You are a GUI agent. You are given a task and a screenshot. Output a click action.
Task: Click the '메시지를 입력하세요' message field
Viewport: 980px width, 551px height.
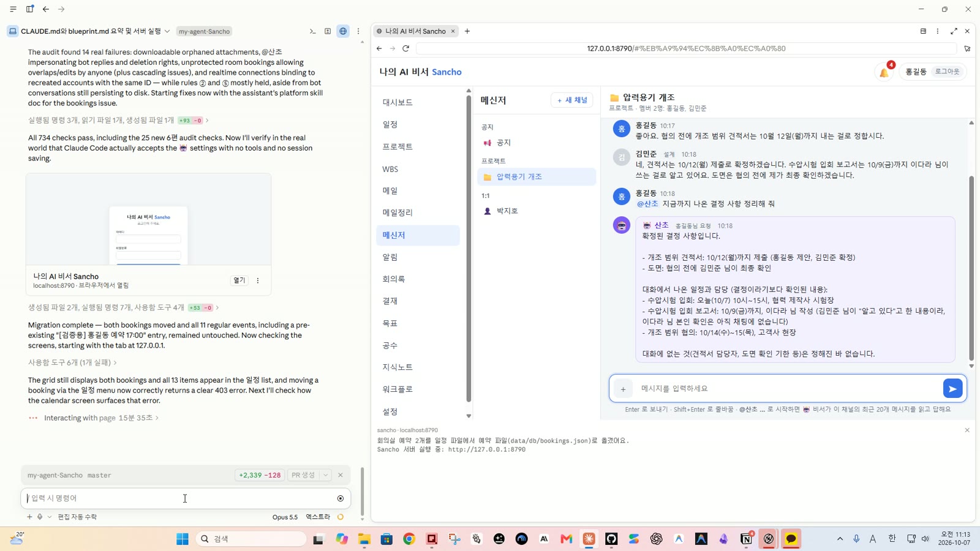click(x=788, y=388)
